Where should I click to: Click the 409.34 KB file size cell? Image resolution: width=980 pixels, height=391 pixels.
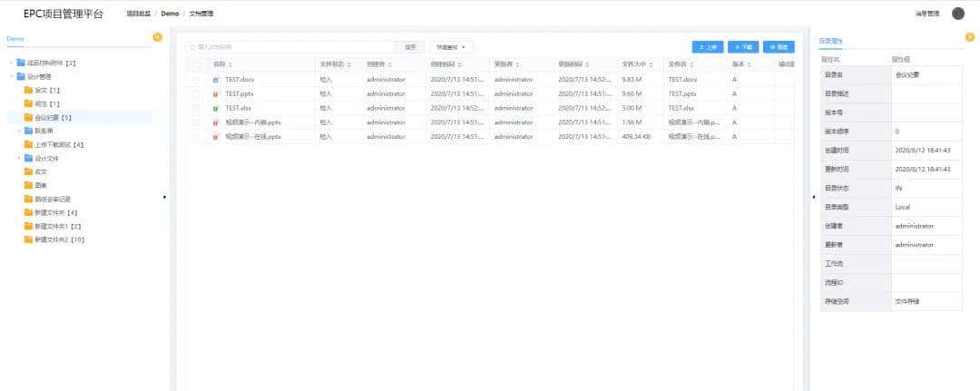636,137
